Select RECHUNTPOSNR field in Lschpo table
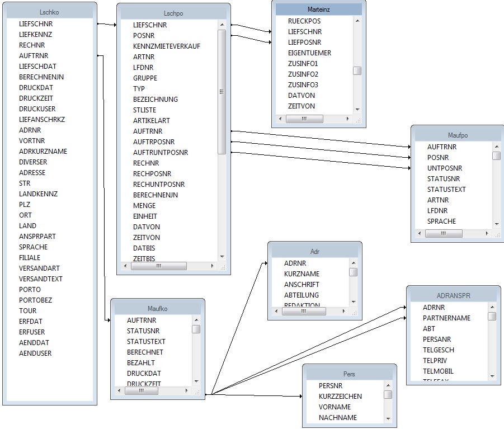Image resolution: width=504 pixels, height=429 pixels. (159, 184)
